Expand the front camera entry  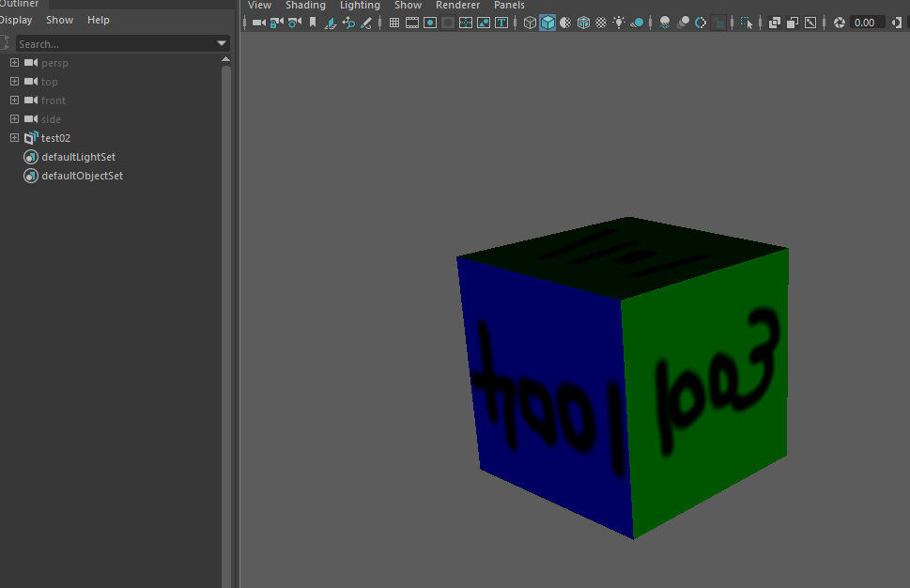(14, 101)
